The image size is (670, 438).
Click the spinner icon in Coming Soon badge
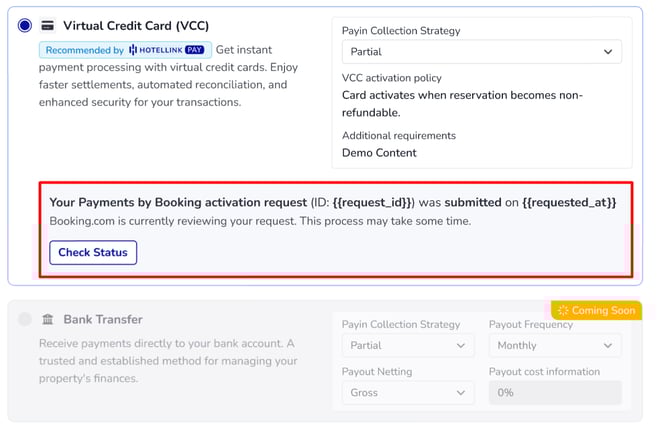point(563,311)
